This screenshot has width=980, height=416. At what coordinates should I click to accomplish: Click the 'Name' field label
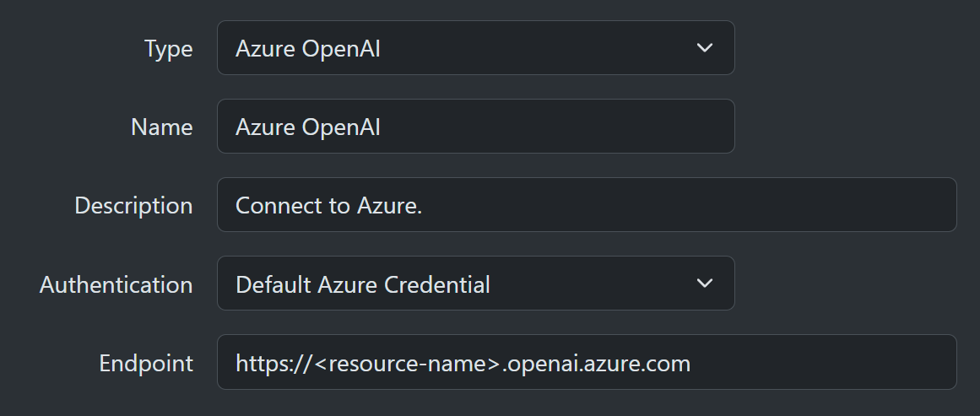[x=161, y=127]
